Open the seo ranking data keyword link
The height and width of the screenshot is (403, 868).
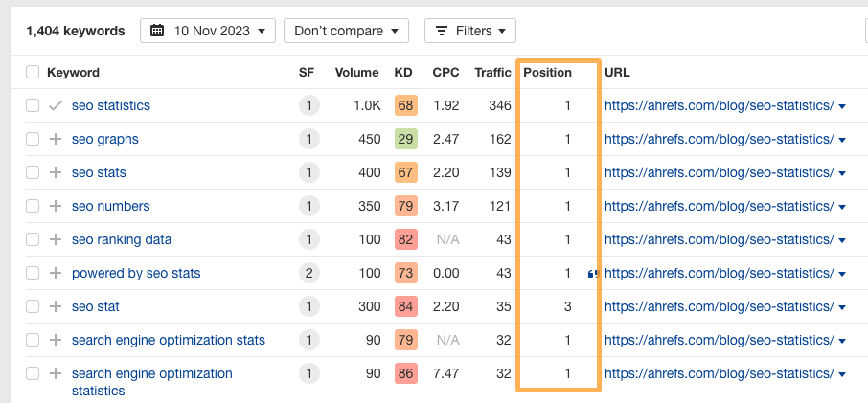(122, 239)
